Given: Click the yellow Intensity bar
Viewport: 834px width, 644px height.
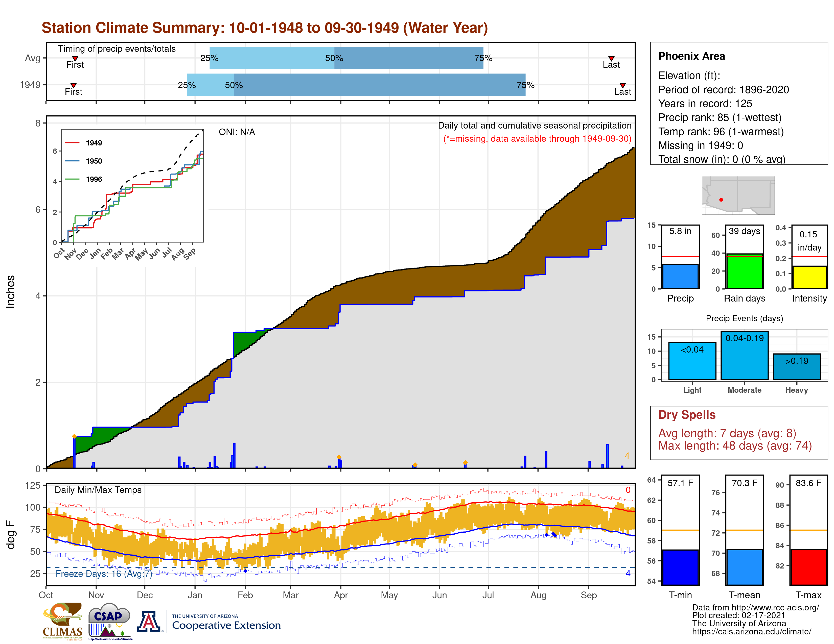Looking at the screenshot, I should pos(809,277).
